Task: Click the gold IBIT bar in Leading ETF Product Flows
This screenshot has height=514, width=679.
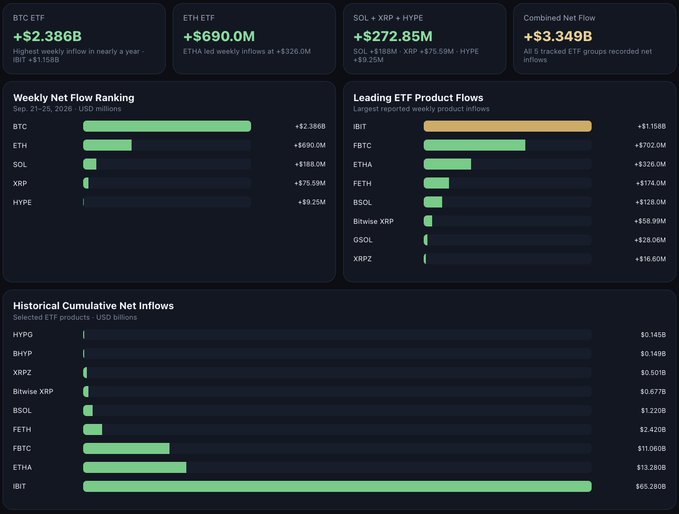Action: click(x=508, y=126)
